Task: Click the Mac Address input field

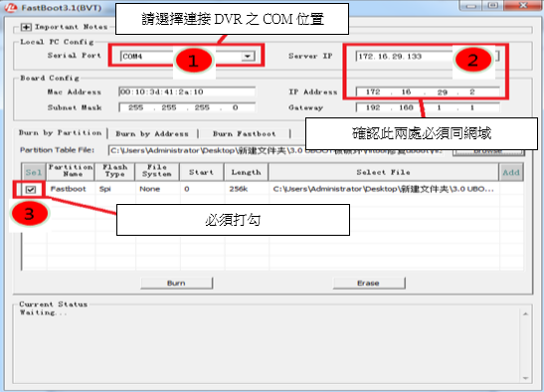Action: pyautogui.click(x=187, y=92)
